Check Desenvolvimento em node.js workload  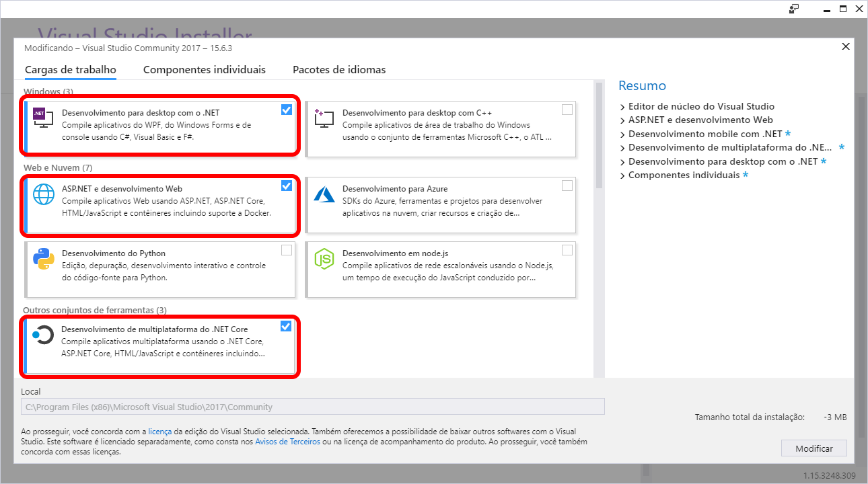point(567,250)
